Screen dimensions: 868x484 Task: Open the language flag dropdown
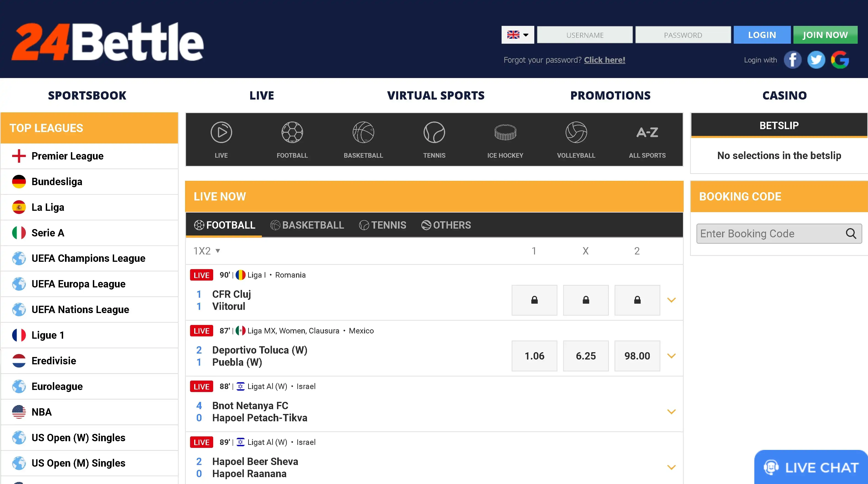518,35
